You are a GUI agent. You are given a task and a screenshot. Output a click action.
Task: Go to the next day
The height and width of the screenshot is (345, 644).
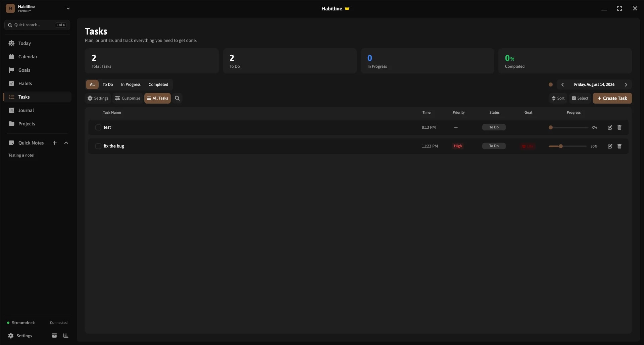click(x=626, y=84)
